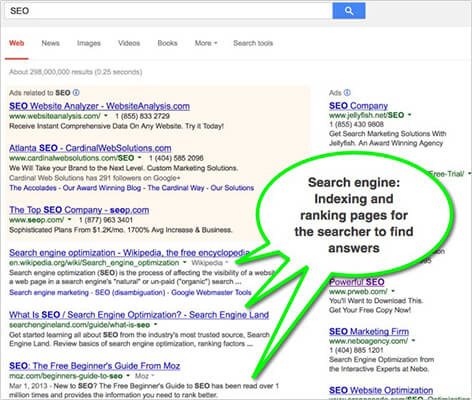The width and height of the screenshot is (472, 400).
Task: Open 'SEO Website Optimization' sidebar ad
Action: [x=381, y=390]
